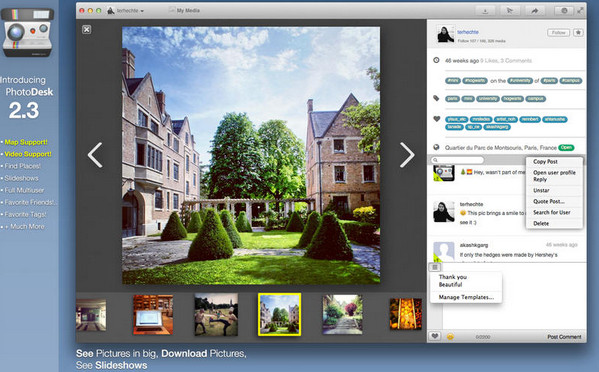Click the globe map icon in toolbar

(x=564, y=11)
